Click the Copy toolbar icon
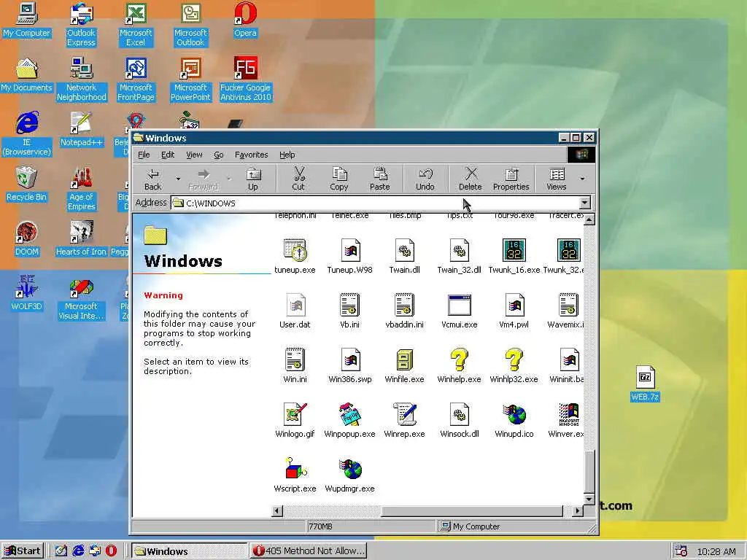 (x=339, y=179)
